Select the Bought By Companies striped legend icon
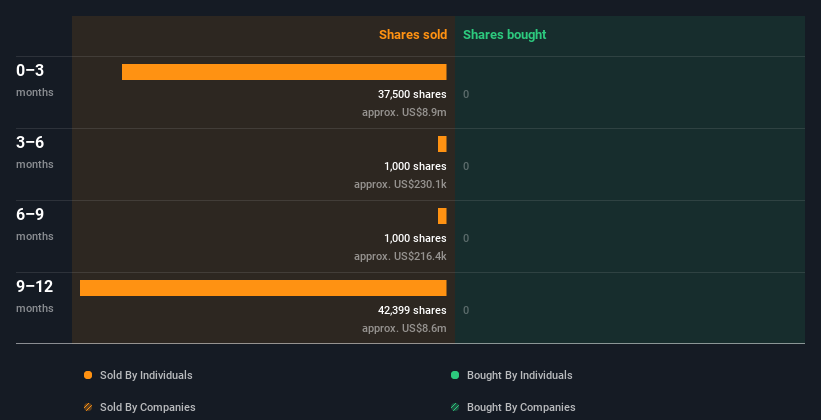Image resolution: width=821 pixels, height=420 pixels. point(455,407)
